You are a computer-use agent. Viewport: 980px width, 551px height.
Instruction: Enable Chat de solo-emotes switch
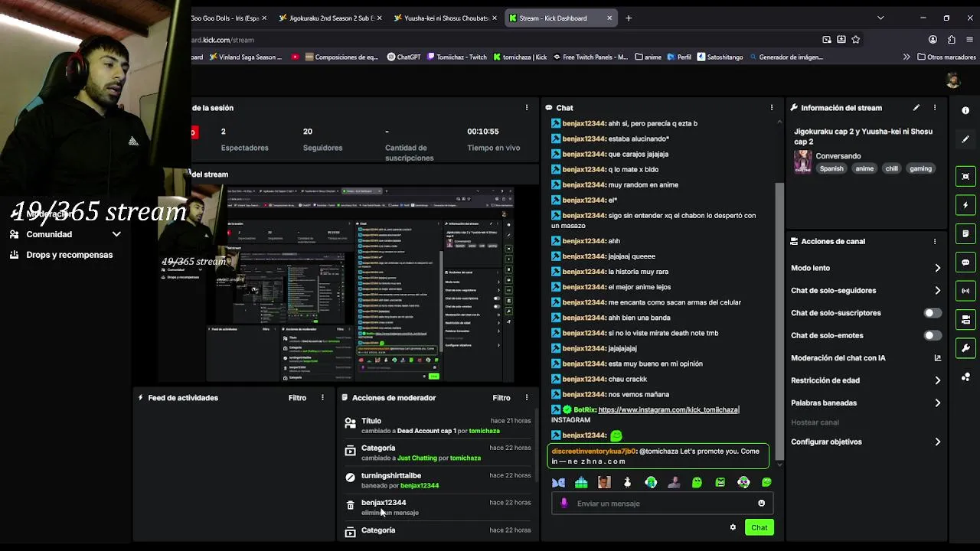(x=932, y=335)
